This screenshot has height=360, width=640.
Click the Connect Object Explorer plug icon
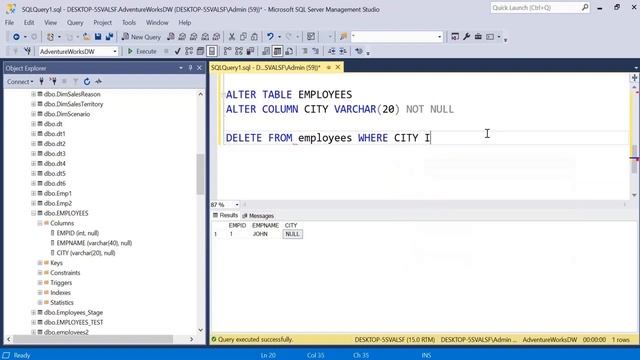pyautogui.click(x=42, y=82)
